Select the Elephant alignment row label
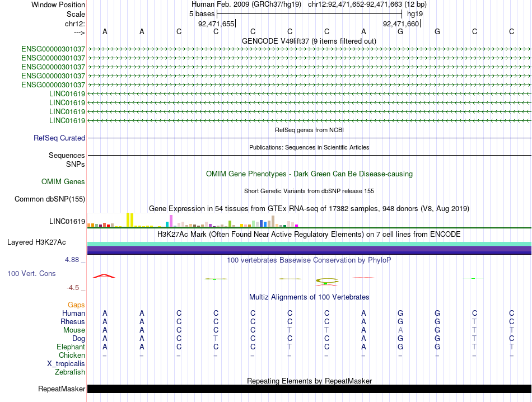 (71, 347)
